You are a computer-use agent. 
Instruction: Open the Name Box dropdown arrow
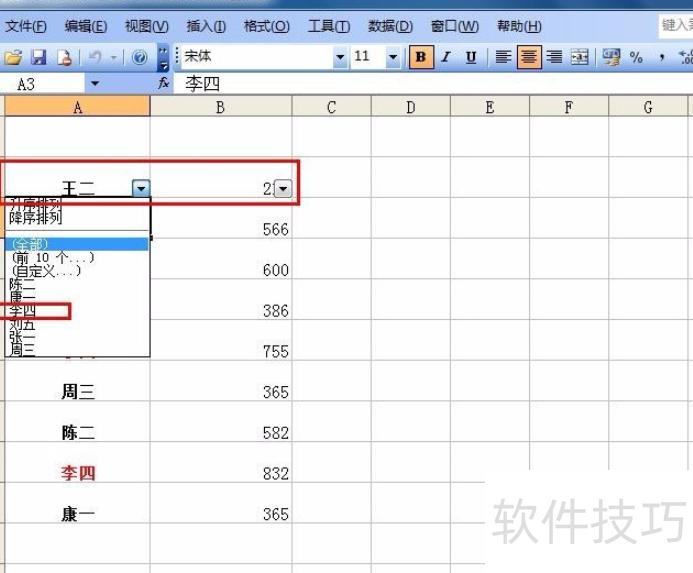(95, 83)
